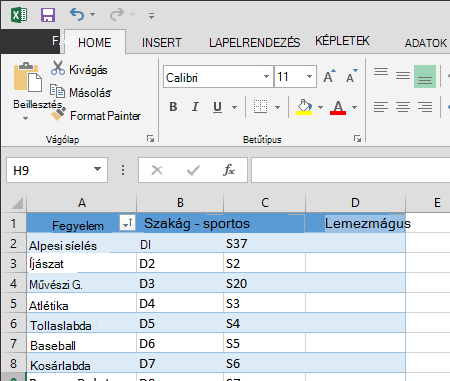Open the INSERT ribbon tab

point(162,43)
